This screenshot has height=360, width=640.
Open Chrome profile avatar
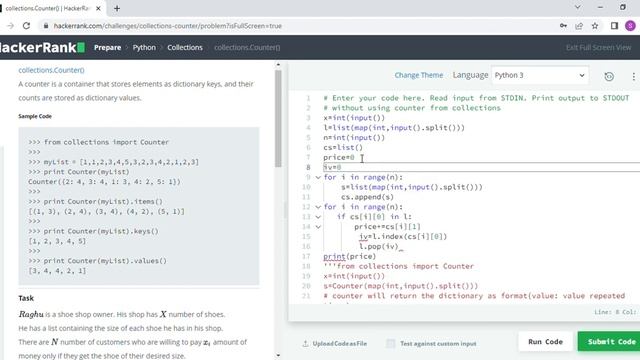pos(630,26)
